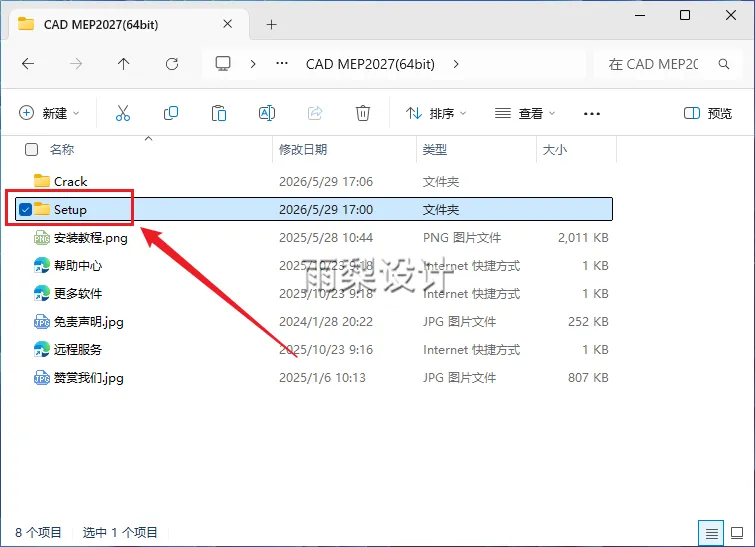Open the See more ellipsis in toolbar
Image resolution: width=755 pixels, height=547 pixels.
tap(591, 114)
